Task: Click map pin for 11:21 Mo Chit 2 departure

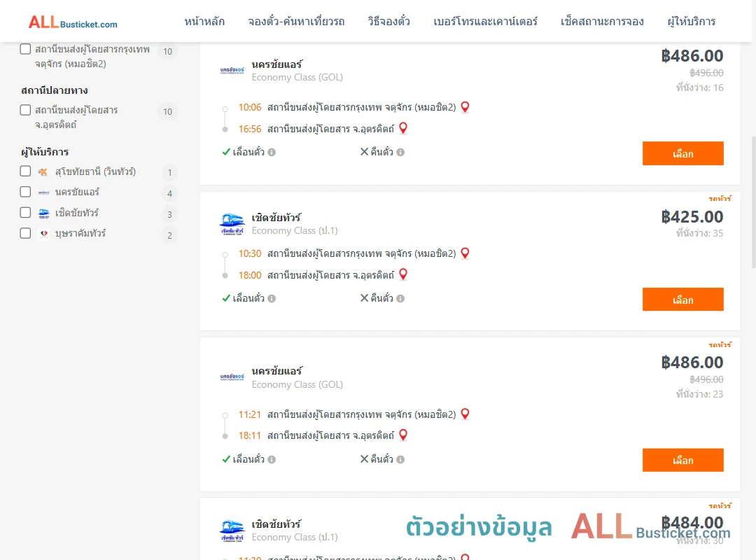Action: 465,414
